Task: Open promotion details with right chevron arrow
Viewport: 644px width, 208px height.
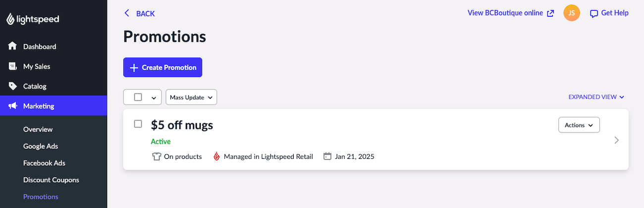Action: tap(617, 140)
